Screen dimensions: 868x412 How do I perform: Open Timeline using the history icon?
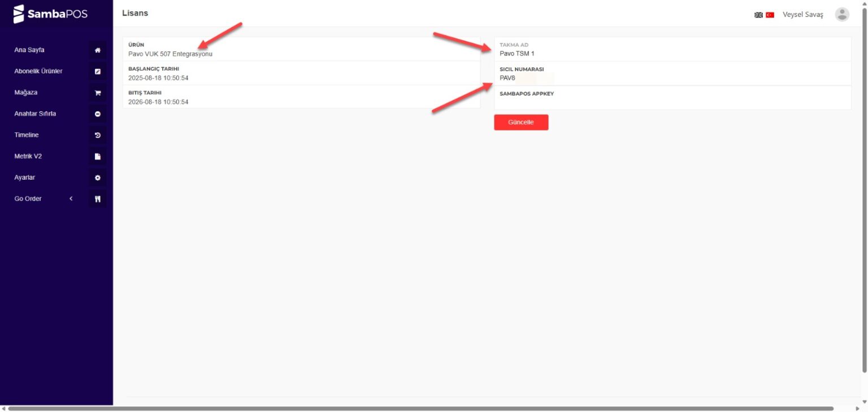coord(97,135)
